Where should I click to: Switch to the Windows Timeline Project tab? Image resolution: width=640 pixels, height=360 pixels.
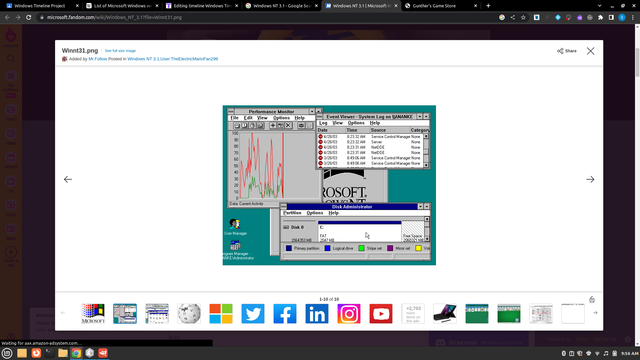40,6
